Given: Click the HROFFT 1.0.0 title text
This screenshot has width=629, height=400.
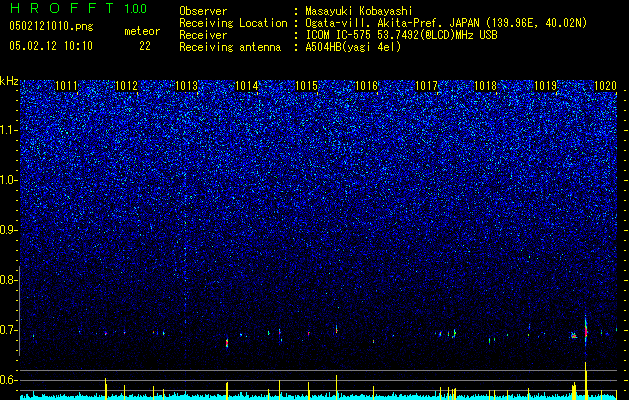Looking at the screenshot, I should click(x=78, y=8).
